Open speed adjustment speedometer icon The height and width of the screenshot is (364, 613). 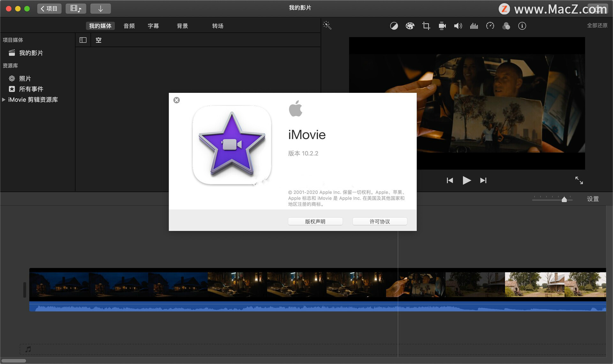[490, 26]
